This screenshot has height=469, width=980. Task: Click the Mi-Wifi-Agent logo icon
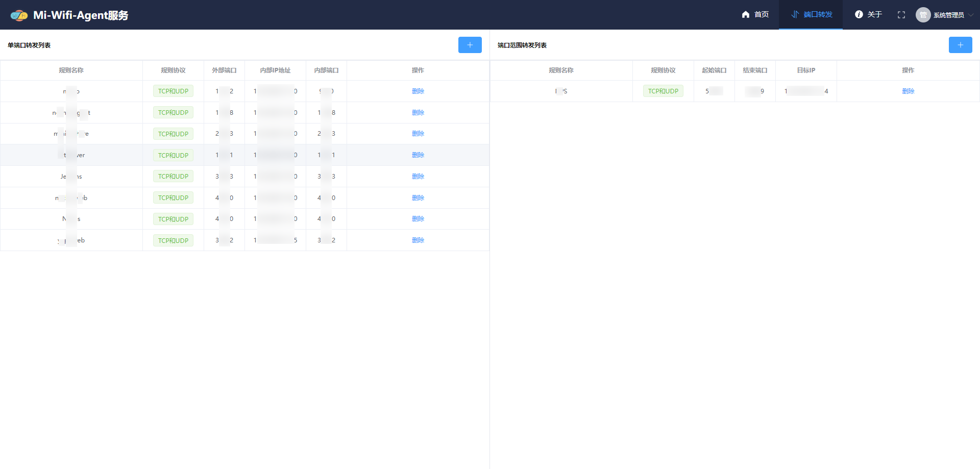(19, 15)
